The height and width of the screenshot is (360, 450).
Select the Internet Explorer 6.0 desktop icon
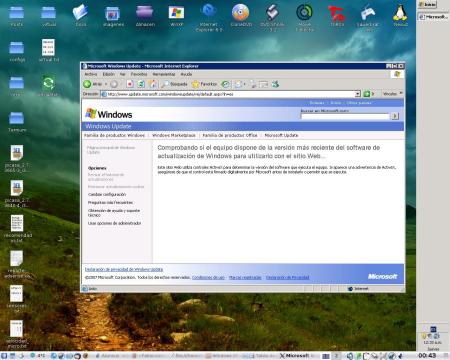209,18
